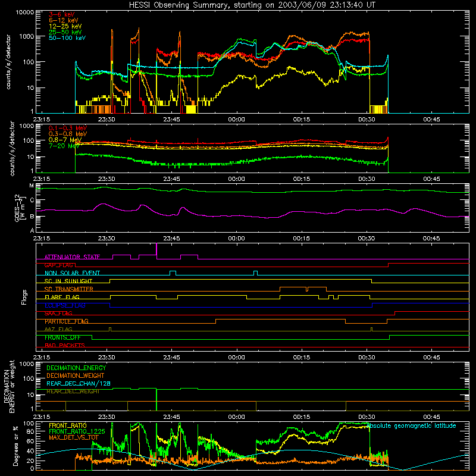Screen dimensions: 476x476
Task: Select the 50-100 keV legend label
Action: click(x=67, y=38)
